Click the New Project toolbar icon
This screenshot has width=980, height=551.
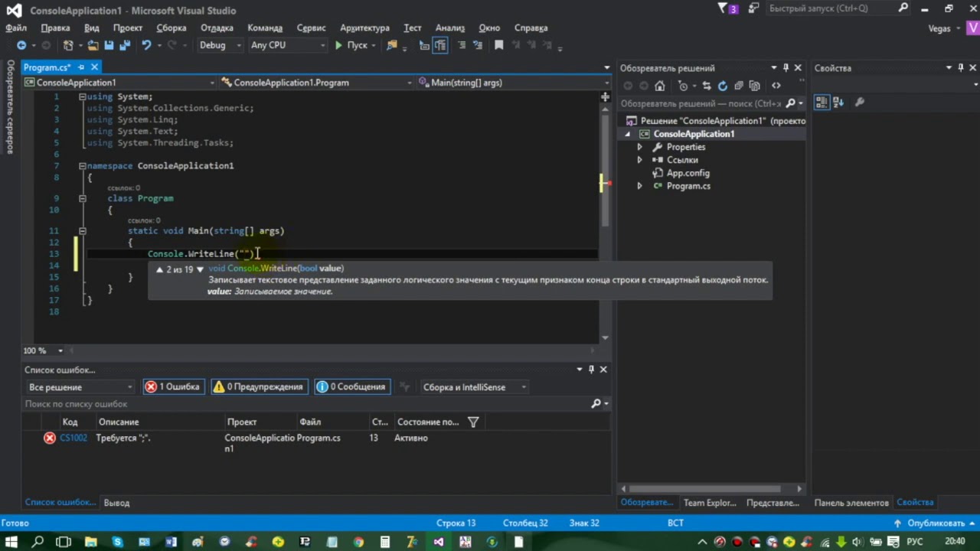coord(68,45)
